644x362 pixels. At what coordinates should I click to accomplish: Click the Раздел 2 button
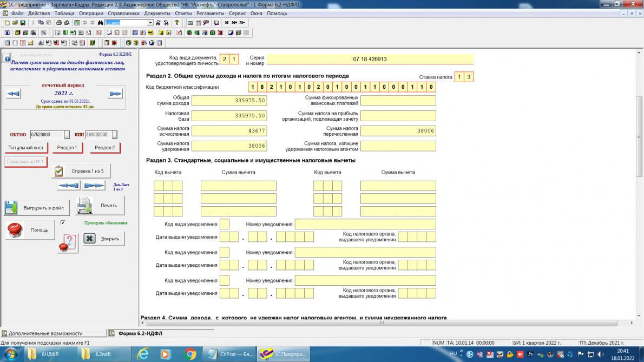[x=105, y=148]
